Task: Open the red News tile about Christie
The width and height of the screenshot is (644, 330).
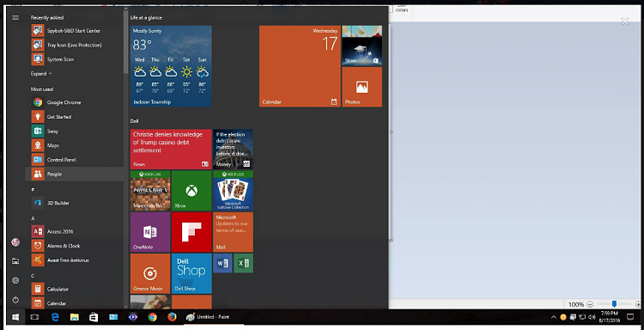Action: point(171,149)
